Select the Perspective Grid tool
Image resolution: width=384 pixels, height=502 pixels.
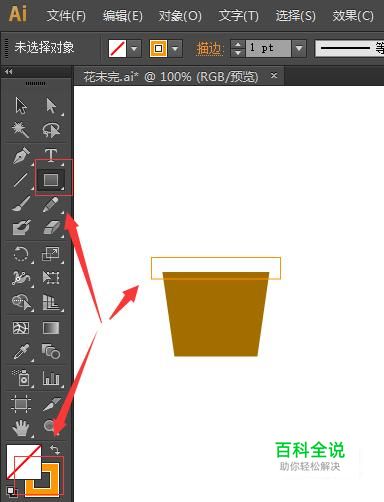51,302
